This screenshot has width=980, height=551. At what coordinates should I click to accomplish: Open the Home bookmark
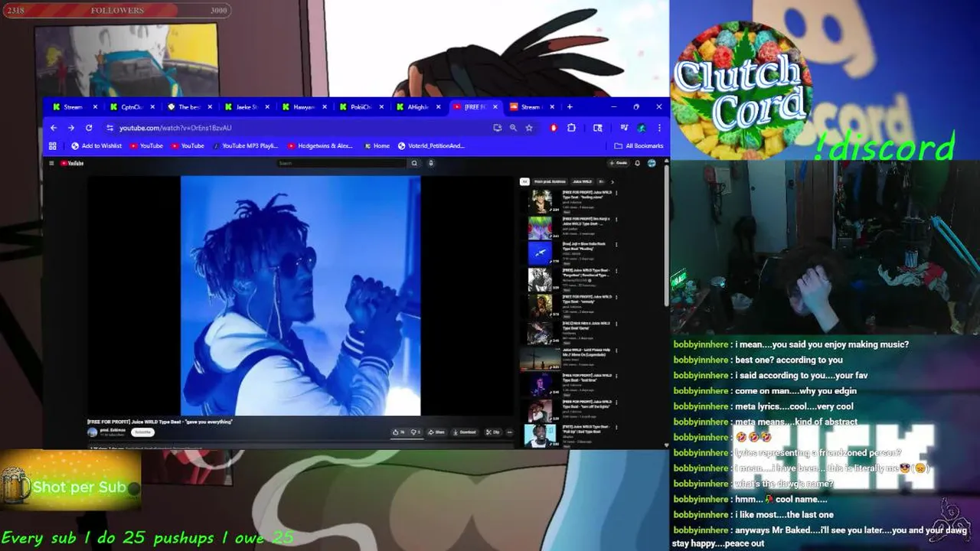(x=377, y=145)
